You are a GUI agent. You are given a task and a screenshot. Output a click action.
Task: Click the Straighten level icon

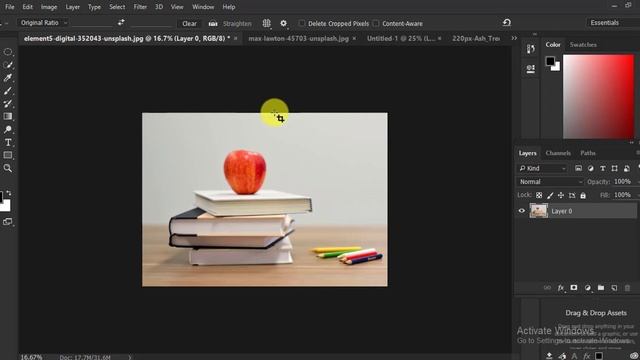point(213,24)
